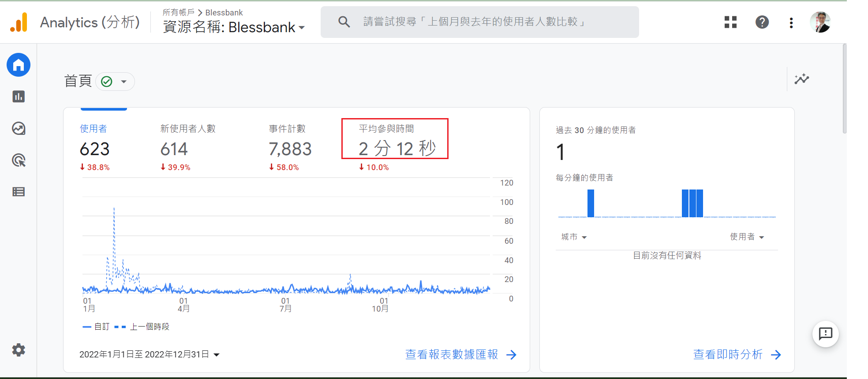The height and width of the screenshot is (379, 868).
Task: Click the 上一個時段 legend entry
Action: click(x=142, y=327)
